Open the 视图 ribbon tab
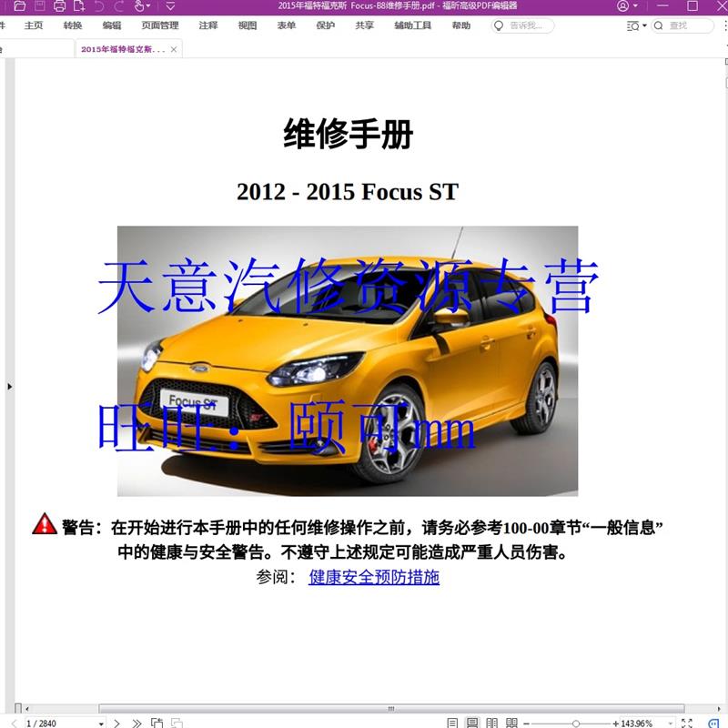 247,25
